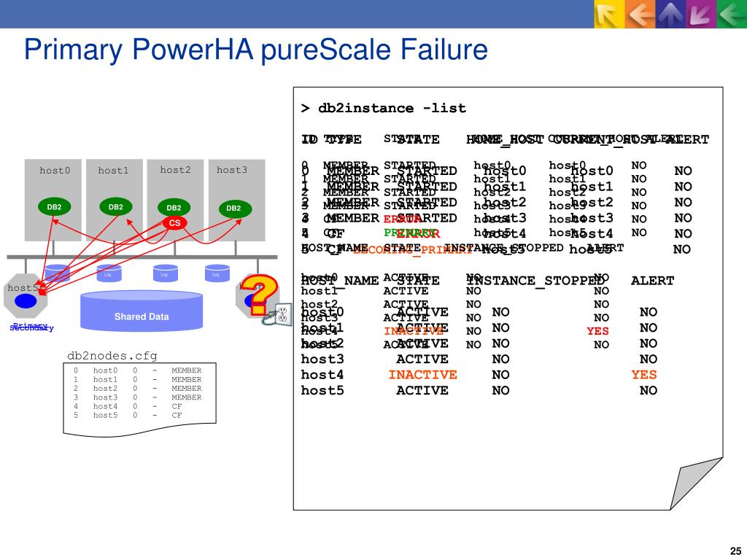
Task: Click the large ACTIVE state beside bold host3
Action: pos(422,359)
